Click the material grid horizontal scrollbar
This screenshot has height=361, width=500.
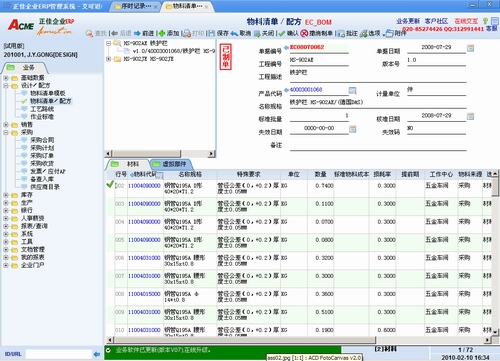(x=299, y=340)
